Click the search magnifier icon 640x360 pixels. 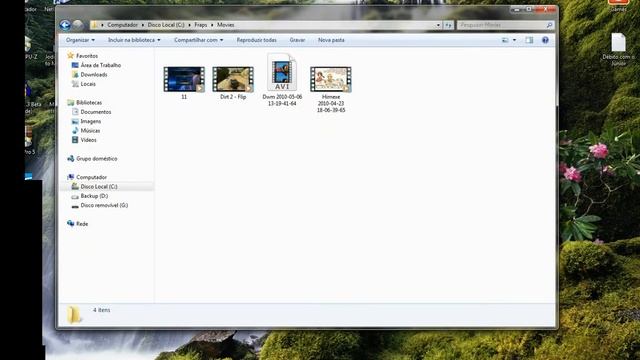[549, 25]
